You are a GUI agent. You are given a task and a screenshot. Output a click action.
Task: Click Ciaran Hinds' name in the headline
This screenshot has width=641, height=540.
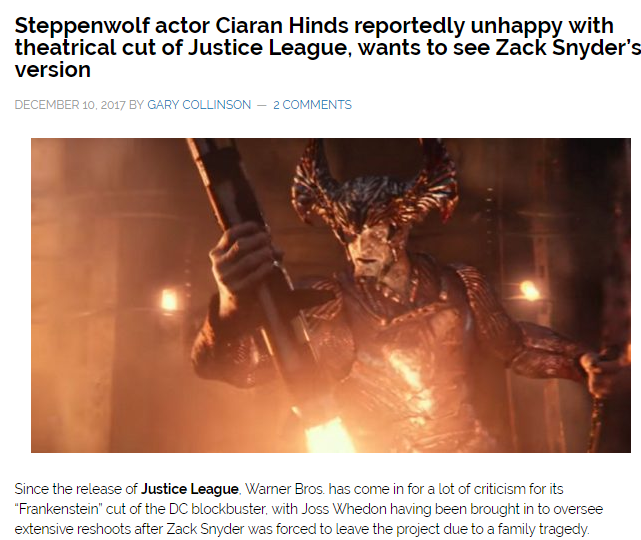[x=282, y=25]
